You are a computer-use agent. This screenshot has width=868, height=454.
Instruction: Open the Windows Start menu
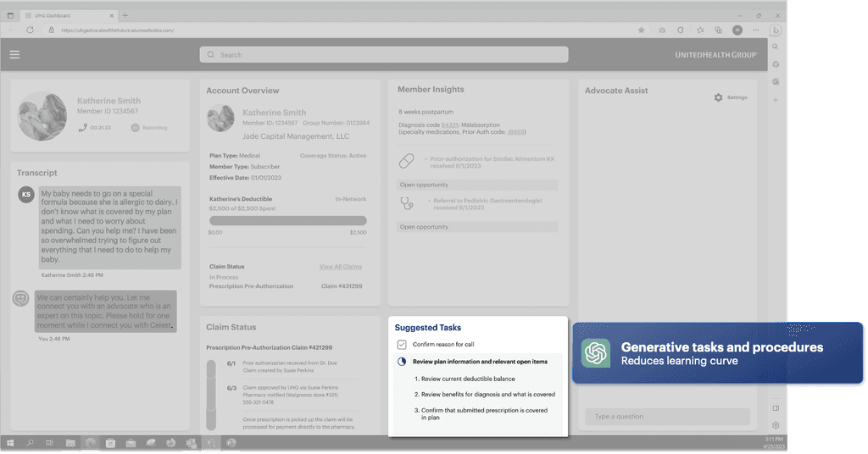coord(10,443)
